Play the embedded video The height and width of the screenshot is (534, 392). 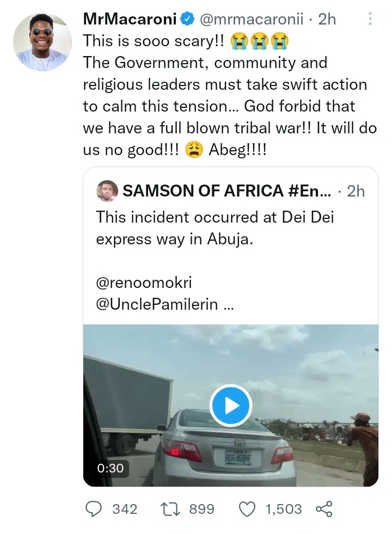click(x=230, y=405)
